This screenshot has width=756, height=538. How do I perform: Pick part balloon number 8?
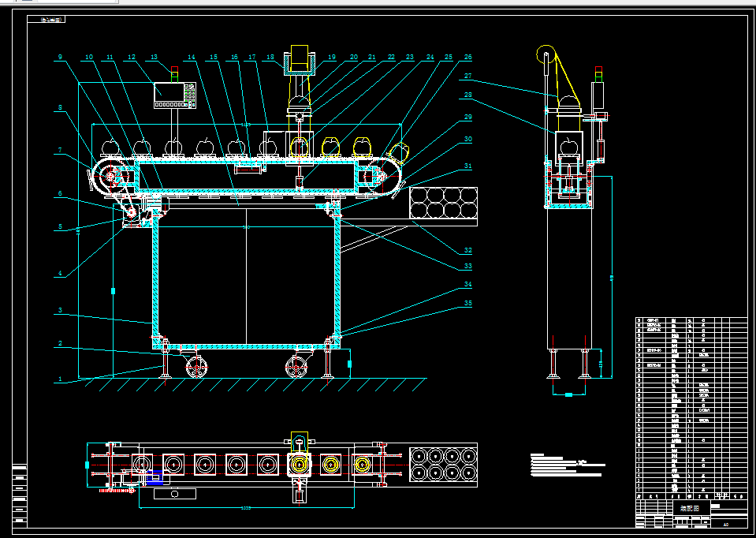point(60,108)
